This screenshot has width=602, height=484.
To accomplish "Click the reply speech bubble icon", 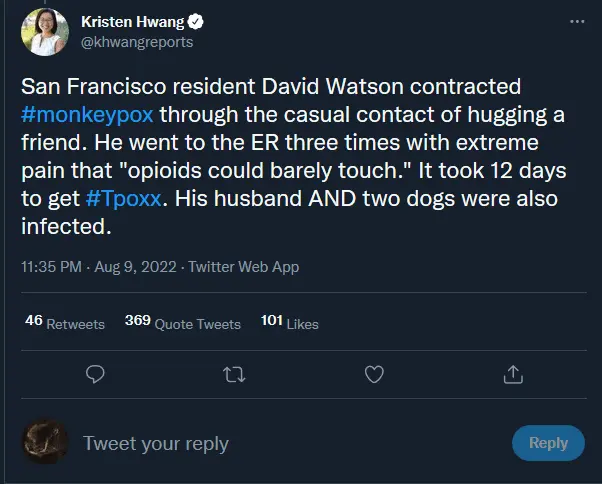I will [96, 374].
